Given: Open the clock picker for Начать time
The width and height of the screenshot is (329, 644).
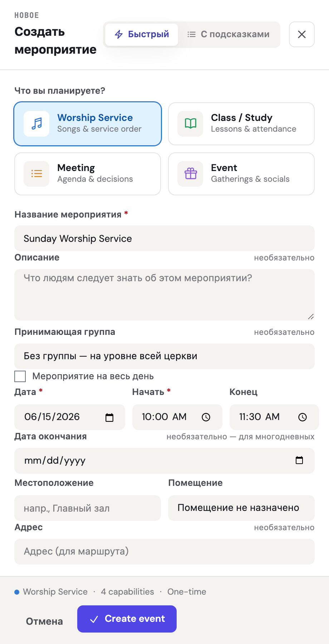Looking at the screenshot, I should [206, 417].
